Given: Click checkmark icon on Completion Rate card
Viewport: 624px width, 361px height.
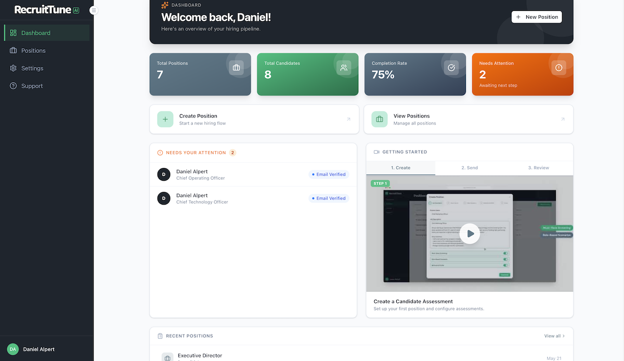Looking at the screenshot, I should click(451, 68).
